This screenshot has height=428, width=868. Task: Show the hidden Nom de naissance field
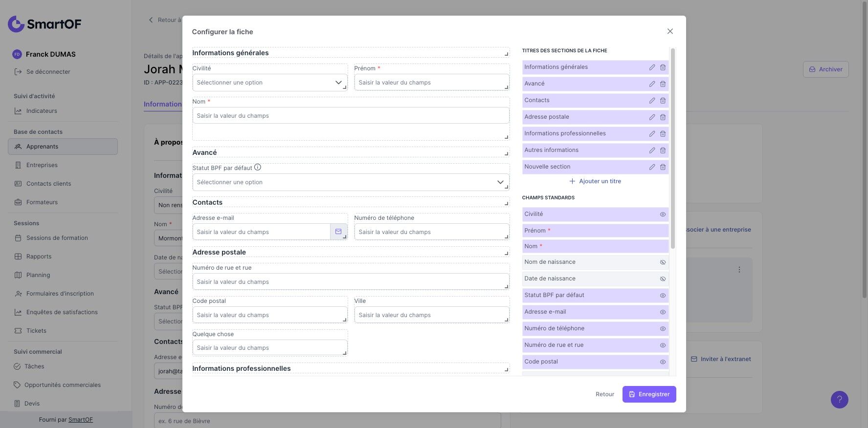[x=663, y=262]
